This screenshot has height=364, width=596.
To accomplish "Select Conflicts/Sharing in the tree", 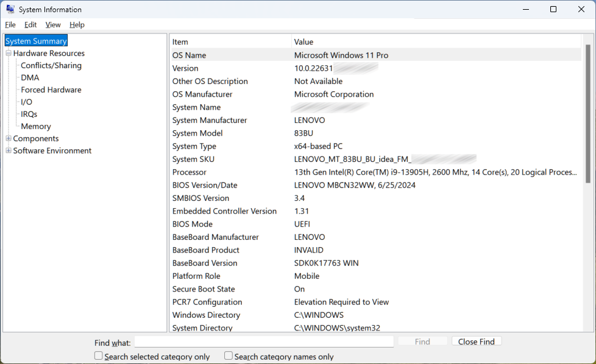I will [x=51, y=66].
